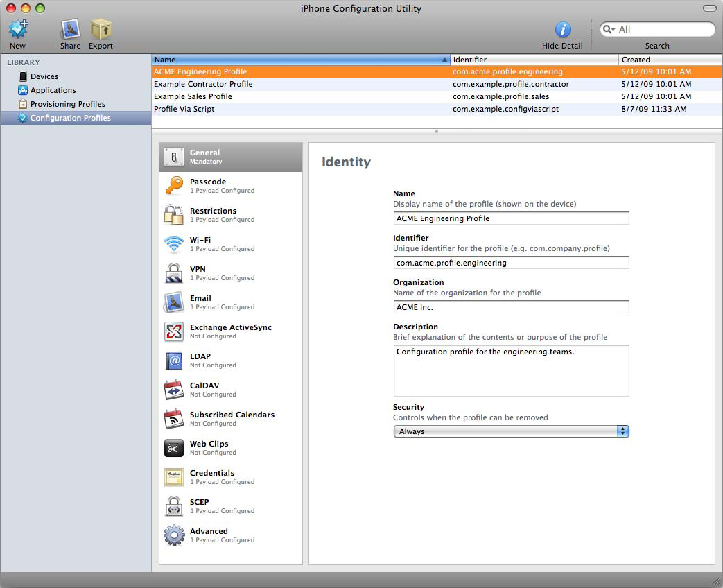Select the Web Clips scissors icon

(174, 448)
